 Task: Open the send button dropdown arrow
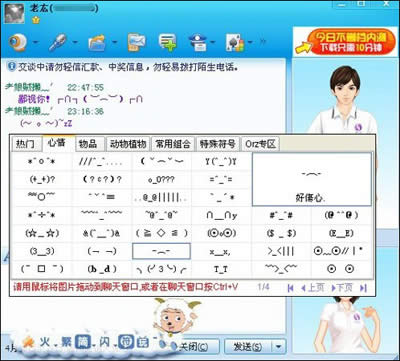pyautogui.click(x=279, y=347)
